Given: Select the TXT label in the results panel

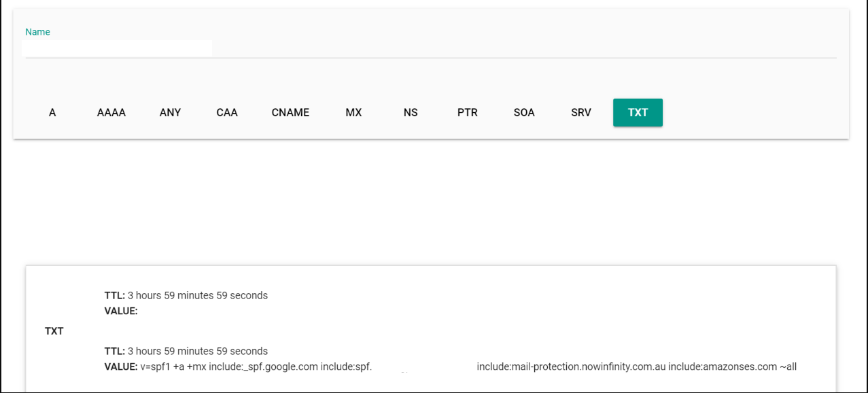Looking at the screenshot, I should 54,331.
